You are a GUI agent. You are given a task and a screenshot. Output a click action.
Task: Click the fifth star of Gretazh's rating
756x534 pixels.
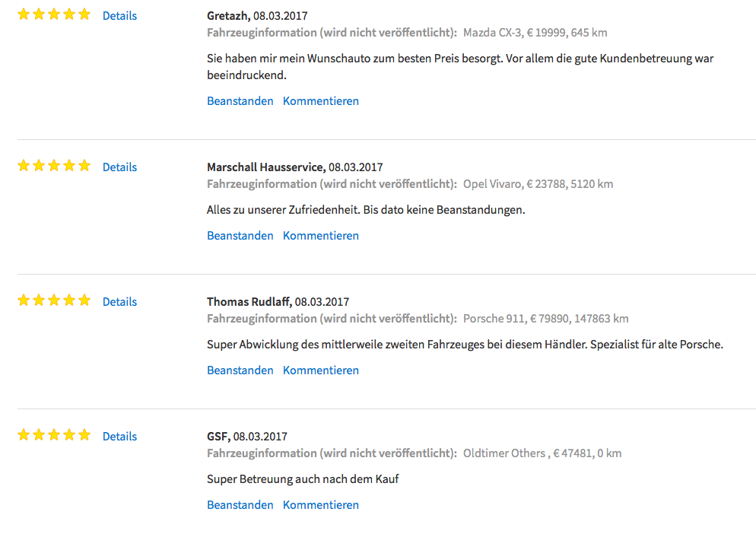click(84, 14)
